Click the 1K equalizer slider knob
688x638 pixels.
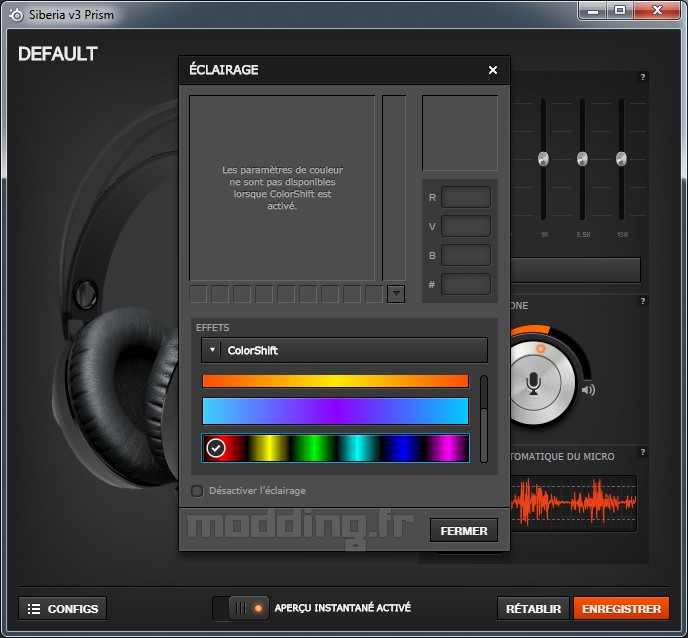tap(543, 158)
